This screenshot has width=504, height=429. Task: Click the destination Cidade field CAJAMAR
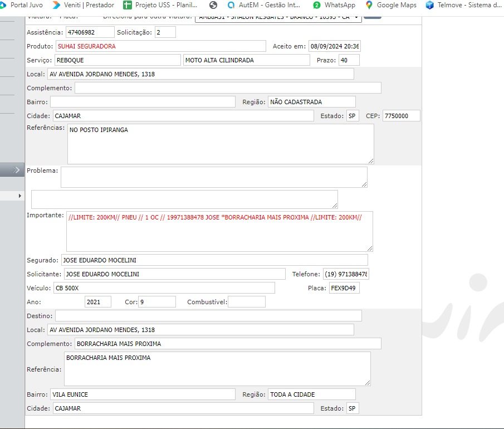pyautogui.click(x=183, y=408)
